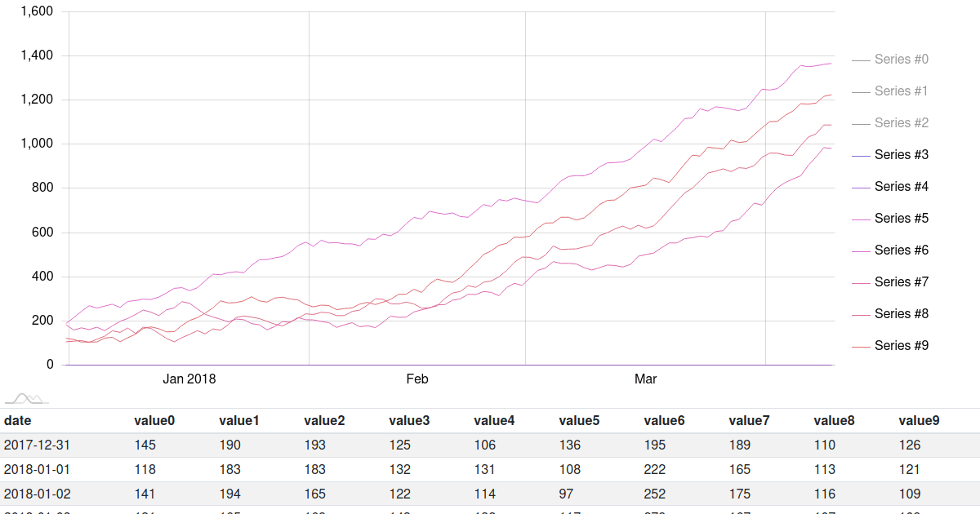Toggle Series #9 off
Image resolution: width=980 pixels, height=514 pixels.
click(x=898, y=345)
